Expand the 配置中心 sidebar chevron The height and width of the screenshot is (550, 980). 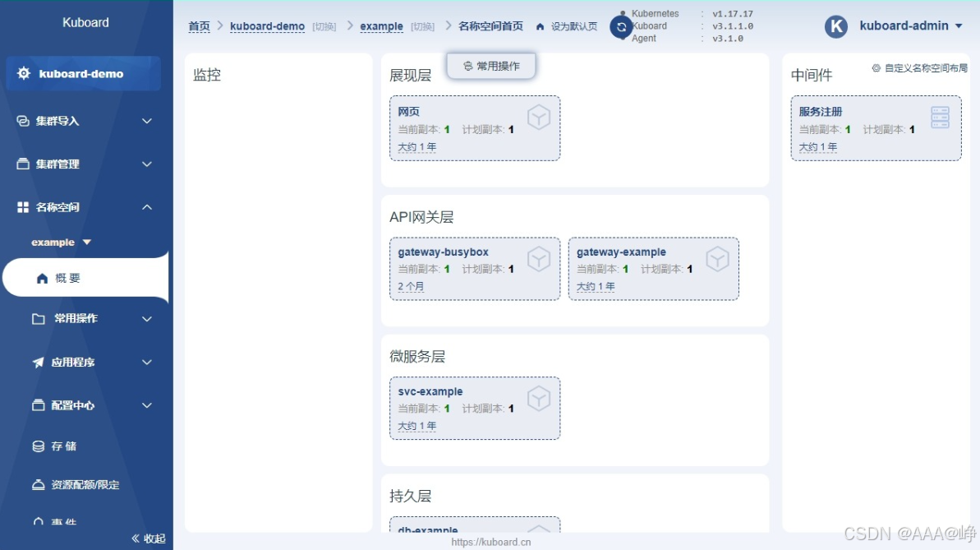point(147,404)
